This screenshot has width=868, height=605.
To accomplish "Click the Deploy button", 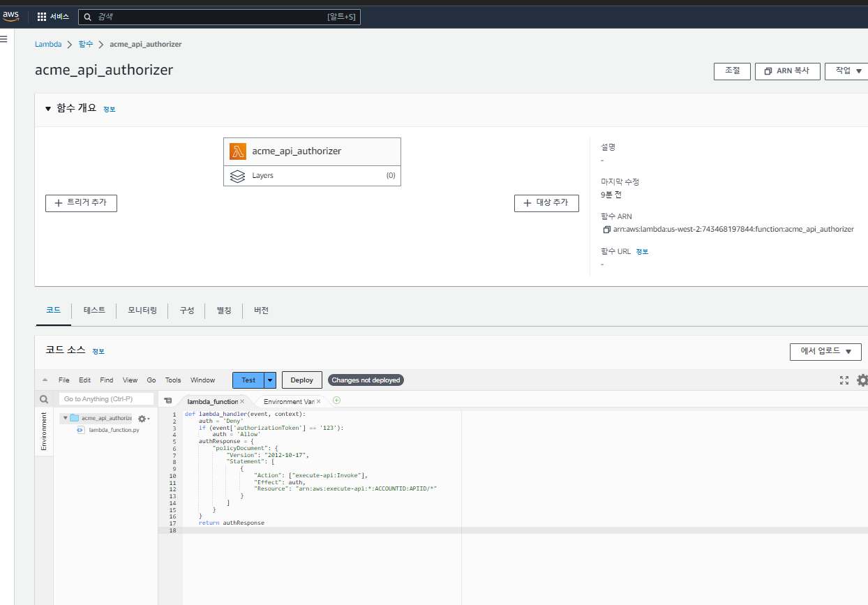I will click(x=302, y=380).
